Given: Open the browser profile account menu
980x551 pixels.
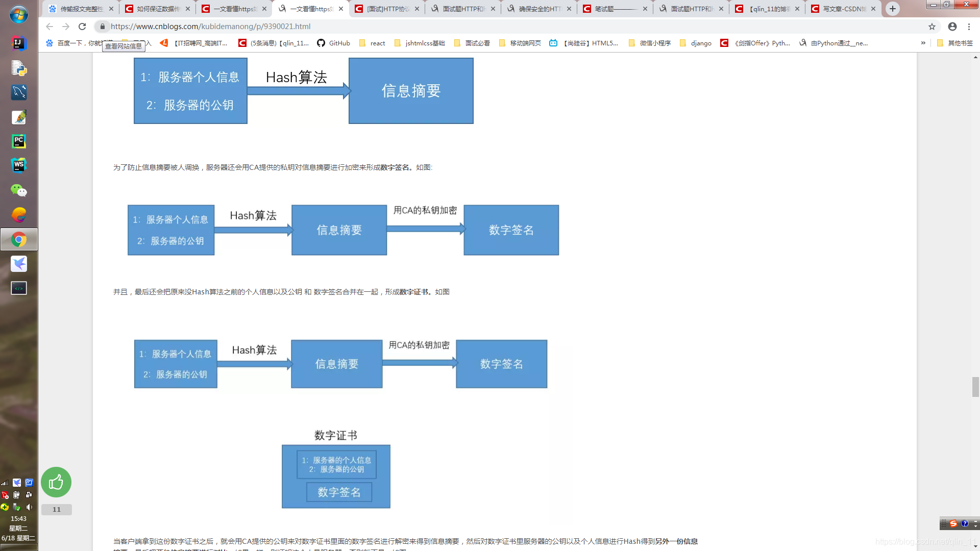Looking at the screenshot, I should 952,27.
